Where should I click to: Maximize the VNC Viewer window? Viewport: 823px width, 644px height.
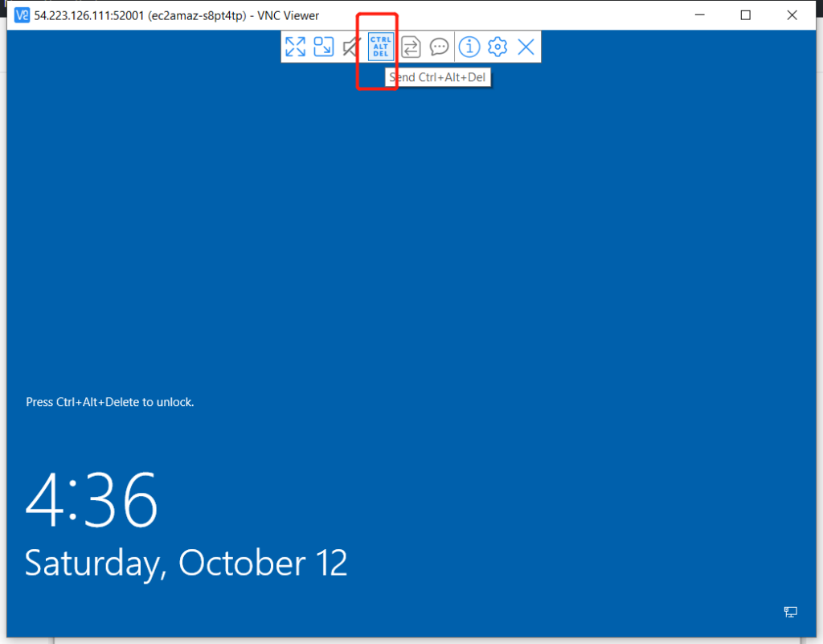745,15
